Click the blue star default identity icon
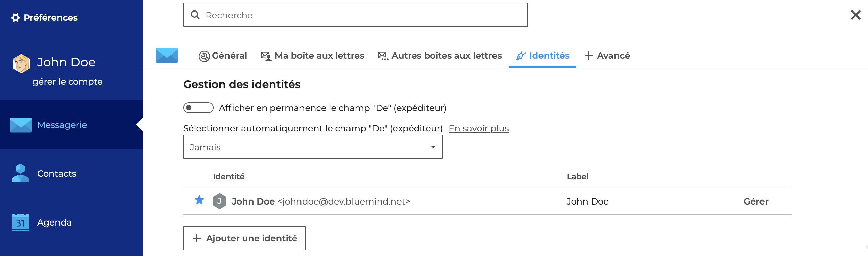The height and width of the screenshot is (256, 868). pyautogui.click(x=199, y=200)
